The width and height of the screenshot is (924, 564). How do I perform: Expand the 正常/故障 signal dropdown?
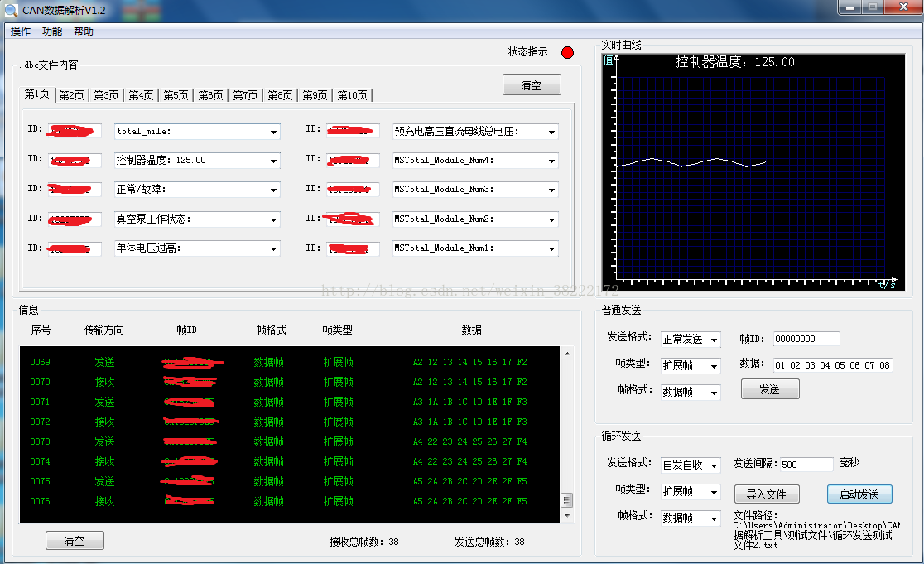pos(273,190)
